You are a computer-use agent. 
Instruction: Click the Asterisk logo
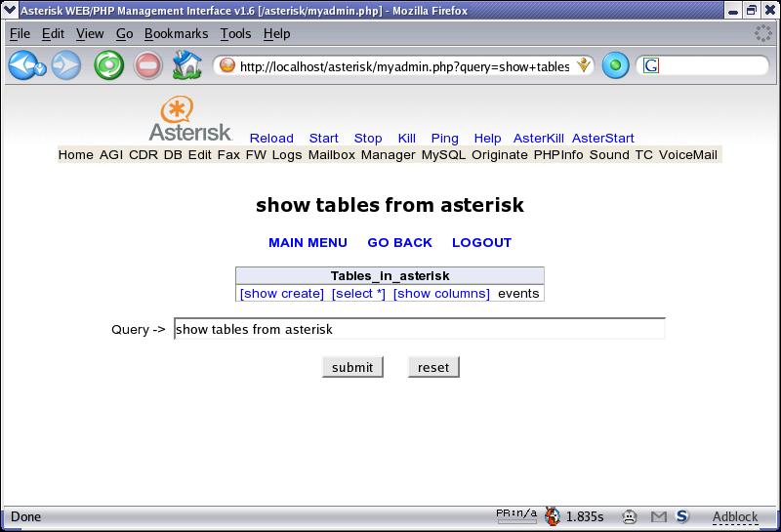tap(189, 119)
